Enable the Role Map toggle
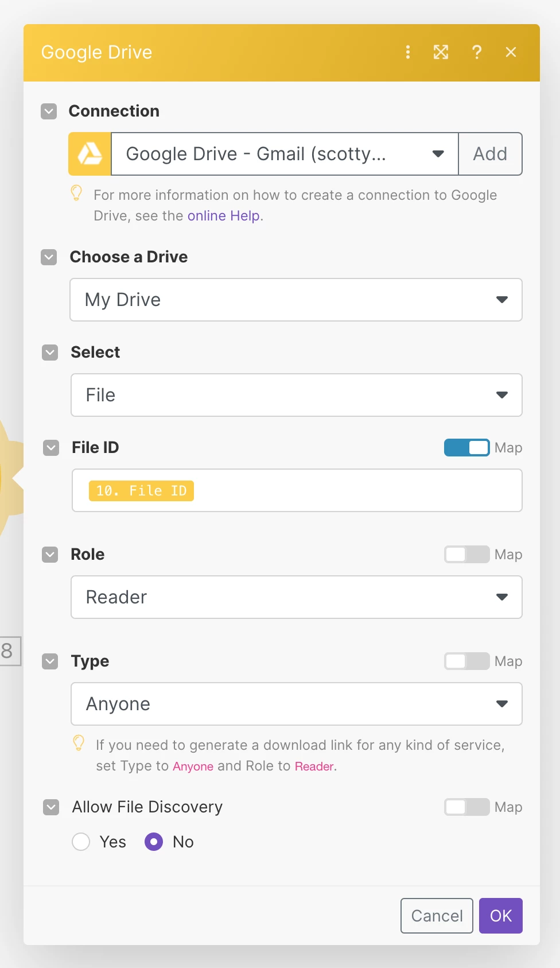This screenshot has height=968, width=560. point(466,554)
